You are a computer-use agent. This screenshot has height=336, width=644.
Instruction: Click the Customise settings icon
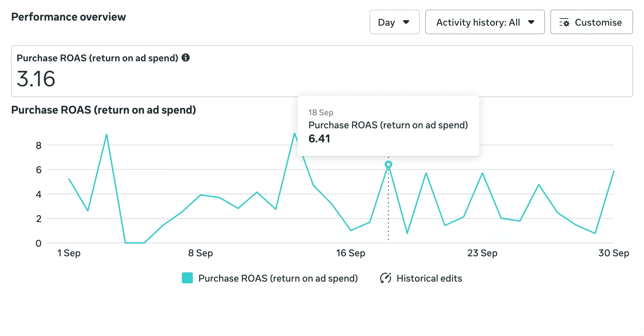[564, 23]
